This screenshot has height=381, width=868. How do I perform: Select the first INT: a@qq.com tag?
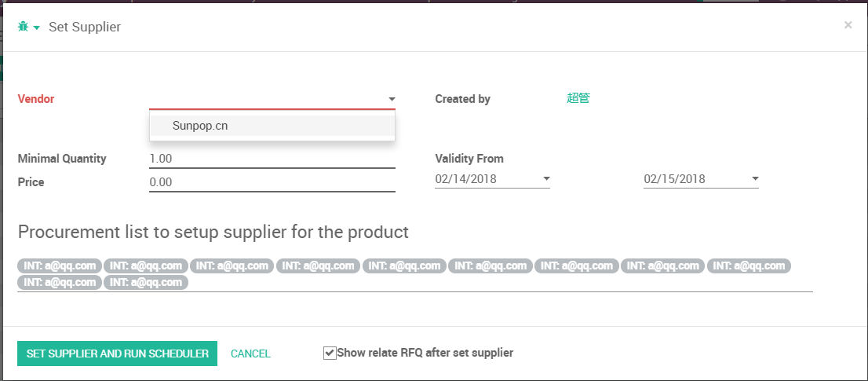coord(60,266)
